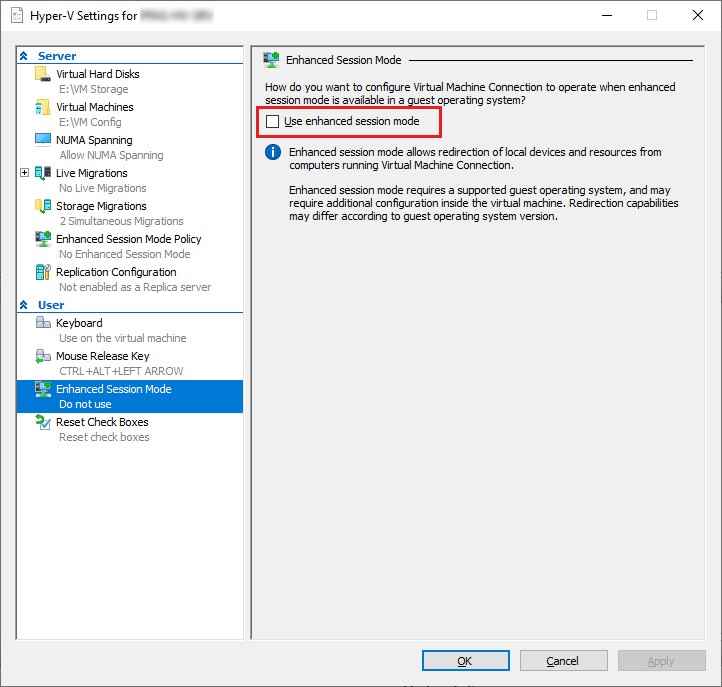722x687 pixels.
Task: Open NUMA Spanning settings
Action: pyautogui.click(x=94, y=140)
